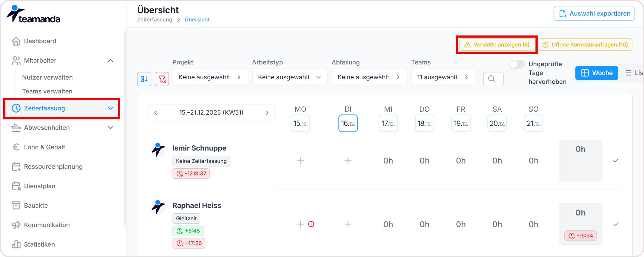Add Monday entry for Ismir Schnuppe
The height and width of the screenshot is (257, 644).
click(x=301, y=161)
